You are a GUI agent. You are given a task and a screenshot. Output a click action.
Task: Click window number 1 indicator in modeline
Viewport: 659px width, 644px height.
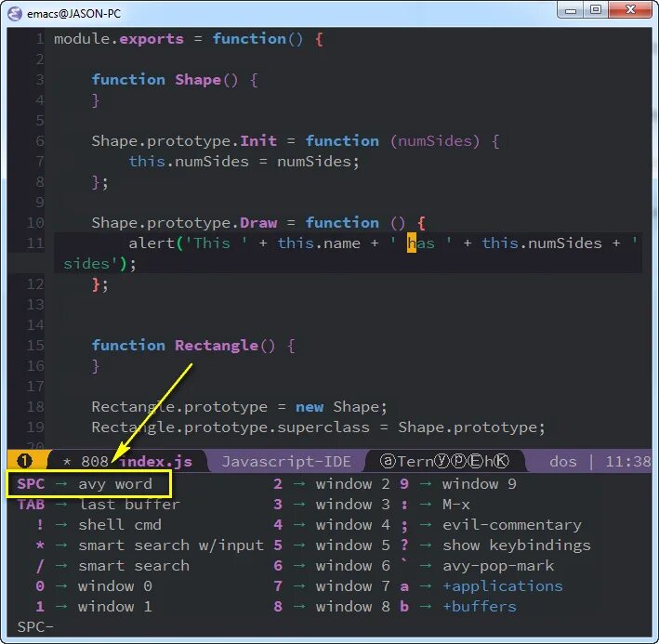[x=24, y=461]
